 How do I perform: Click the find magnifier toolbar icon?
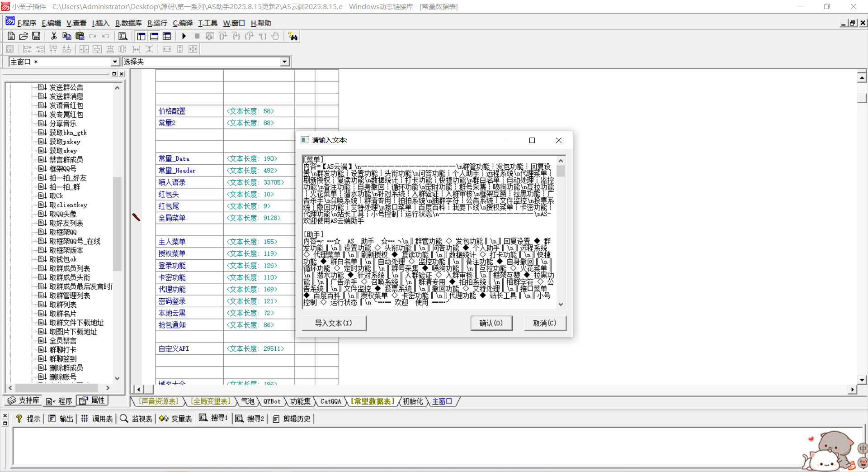(123, 36)
